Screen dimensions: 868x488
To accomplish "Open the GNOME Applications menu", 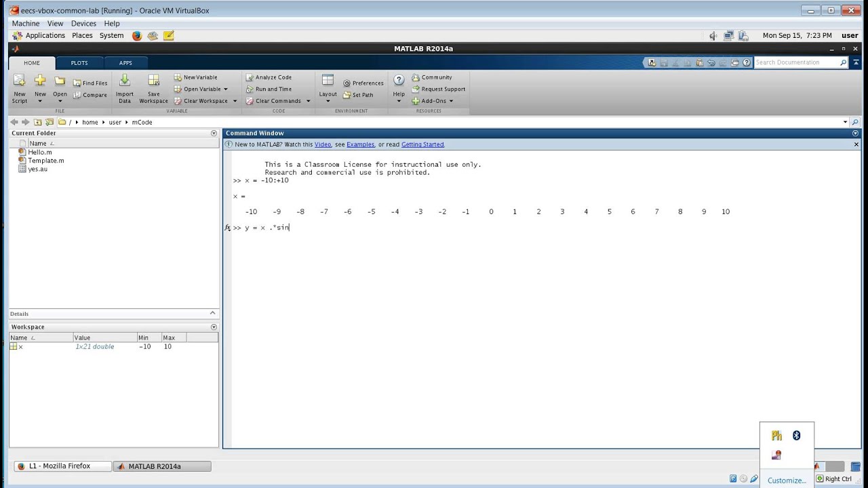I will pos(39,35).
